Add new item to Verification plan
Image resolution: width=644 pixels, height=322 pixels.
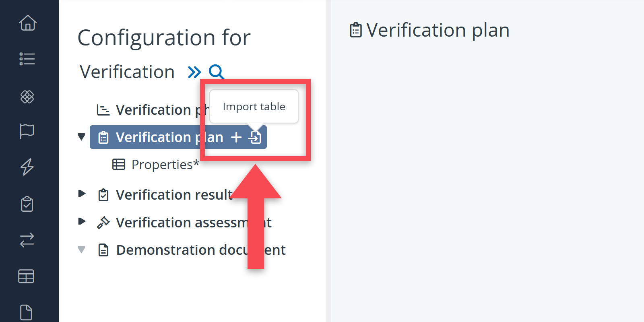click(x=236, y=138)
